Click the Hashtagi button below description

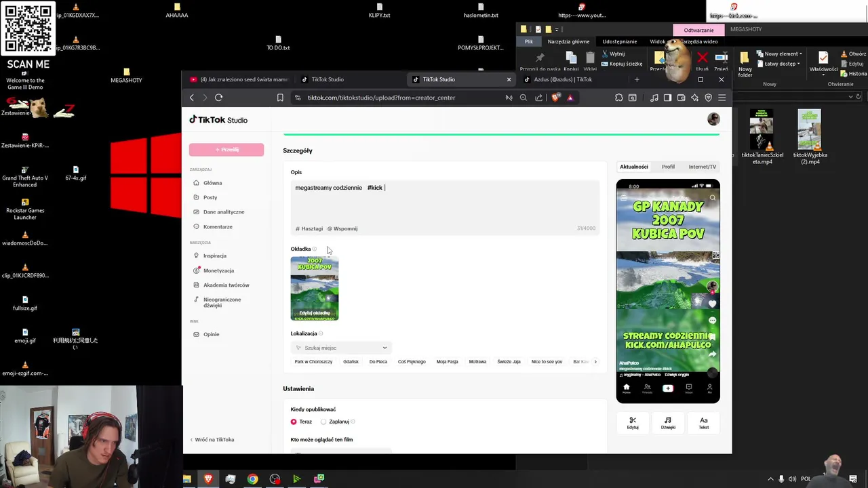pyautogui.click(x=309, y=228)
